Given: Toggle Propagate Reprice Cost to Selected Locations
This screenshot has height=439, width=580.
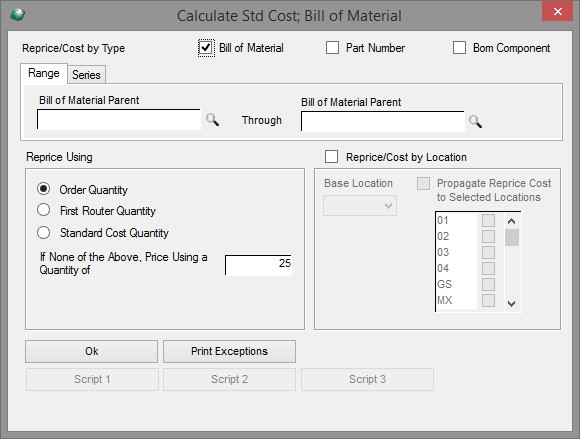Looking at the screenshot, I should point(424,183).
